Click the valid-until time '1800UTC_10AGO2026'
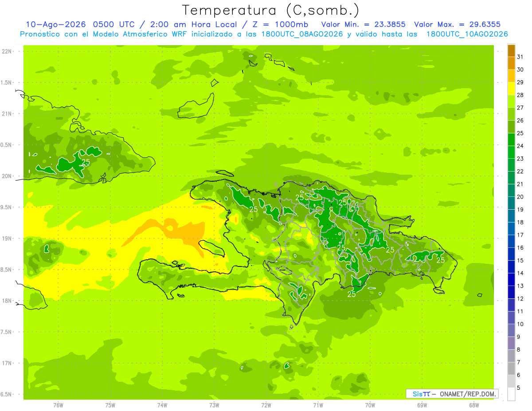 467,34
